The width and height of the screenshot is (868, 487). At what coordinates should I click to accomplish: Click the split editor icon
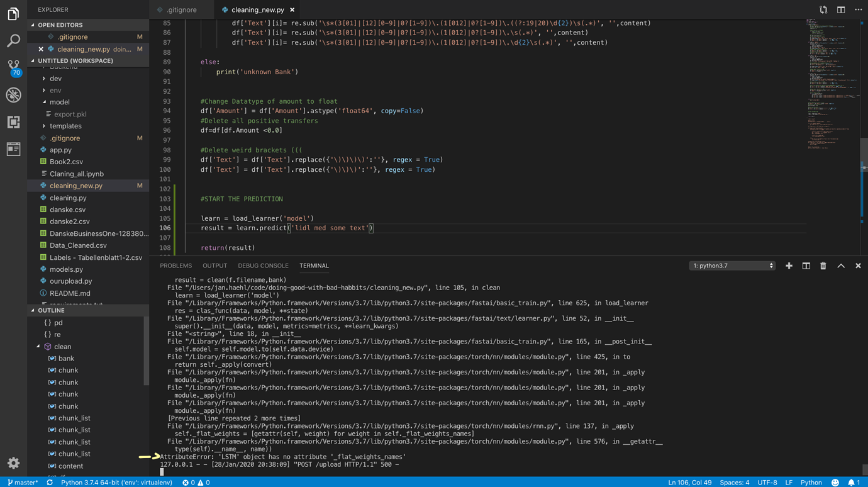tap(841, 9)
